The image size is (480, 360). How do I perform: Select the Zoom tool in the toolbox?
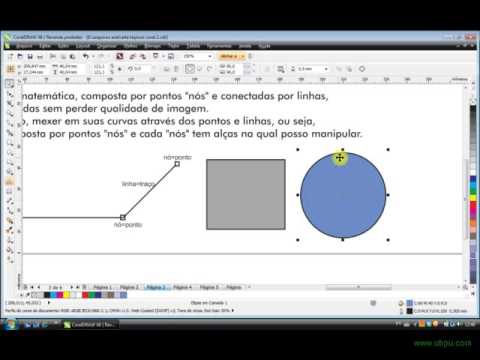click(10, 114)
